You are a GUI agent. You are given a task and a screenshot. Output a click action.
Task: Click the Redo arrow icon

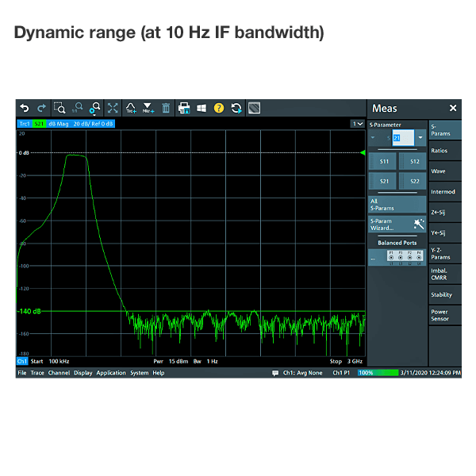[x=41, y=108]
